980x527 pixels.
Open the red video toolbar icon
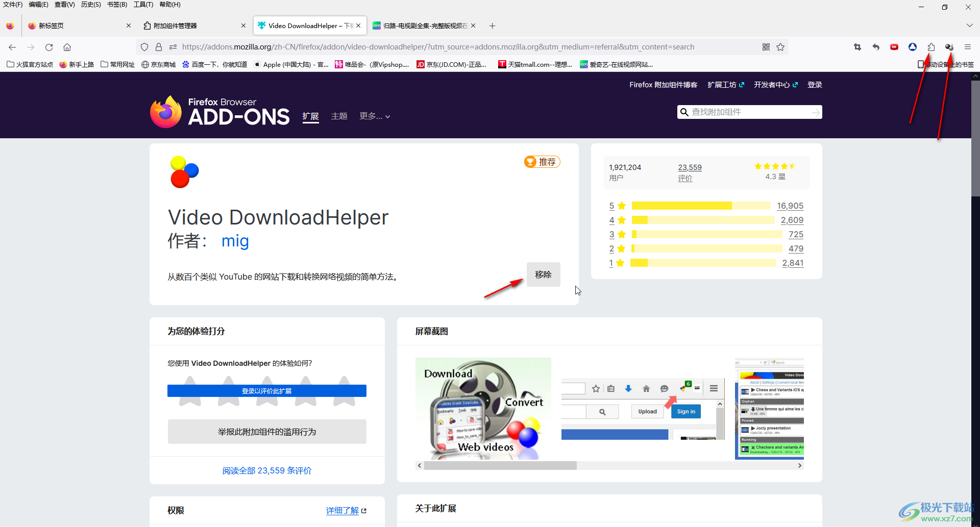(894, 47)
